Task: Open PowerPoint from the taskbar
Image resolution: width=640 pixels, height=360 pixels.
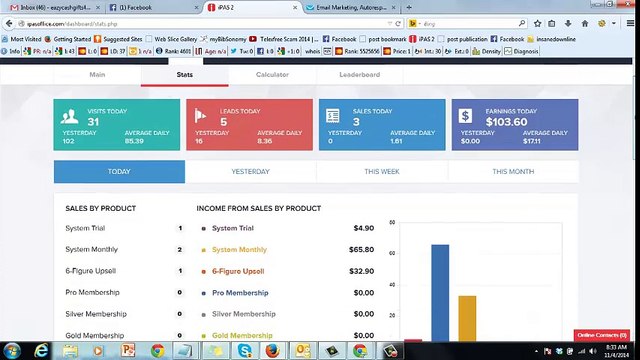Action: point(128,351)
